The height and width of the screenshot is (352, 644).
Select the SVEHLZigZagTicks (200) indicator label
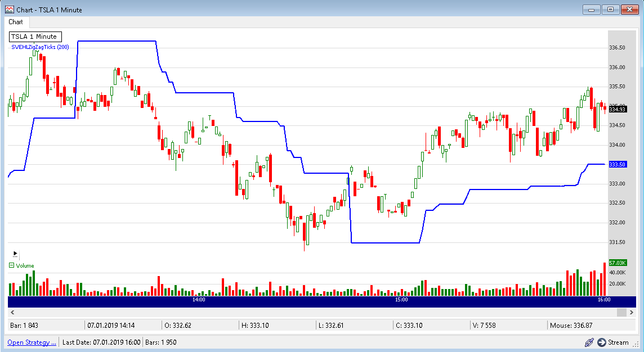coord(40,47)
